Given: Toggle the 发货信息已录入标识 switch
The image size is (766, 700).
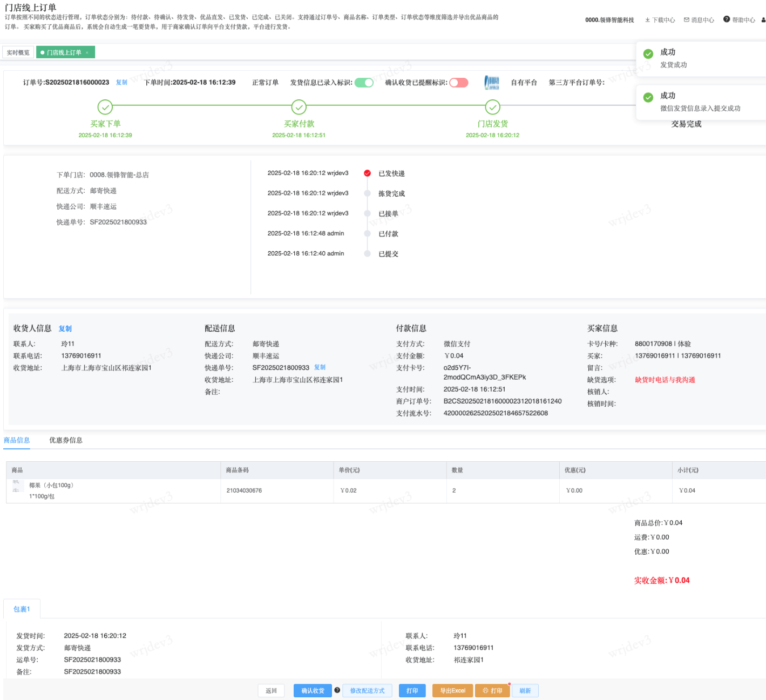Looking at the screenshot, I should click(x=364, y=83).
